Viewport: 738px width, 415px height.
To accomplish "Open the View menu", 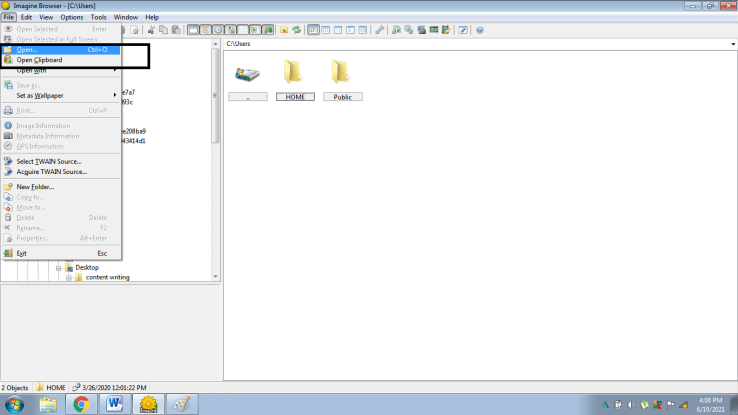I will (x=46, y=17).
